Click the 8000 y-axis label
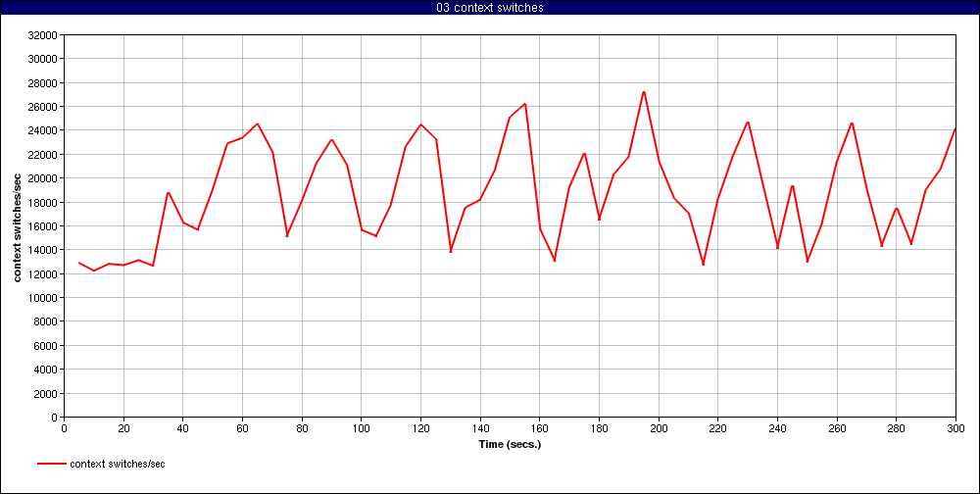 point(46,321)
